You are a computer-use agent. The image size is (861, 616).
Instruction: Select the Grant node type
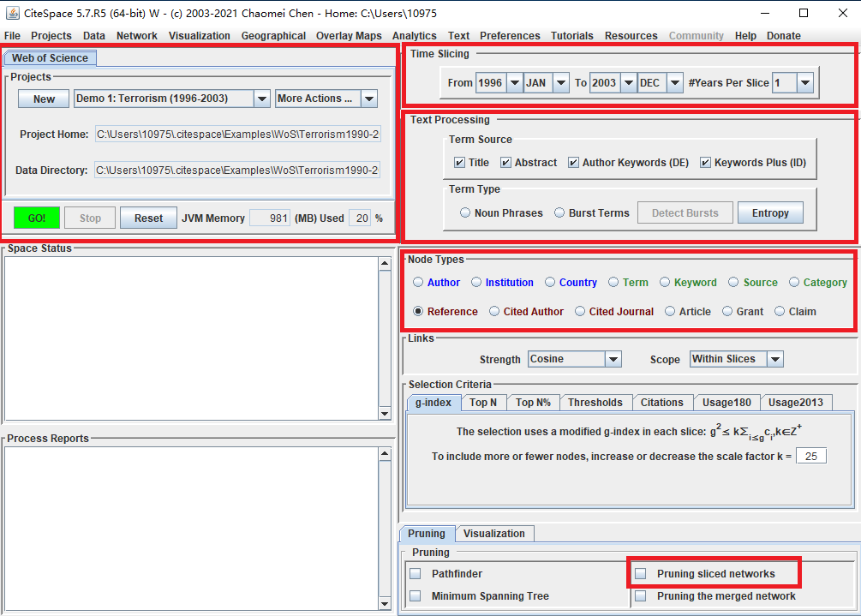[x=727, y=311]
